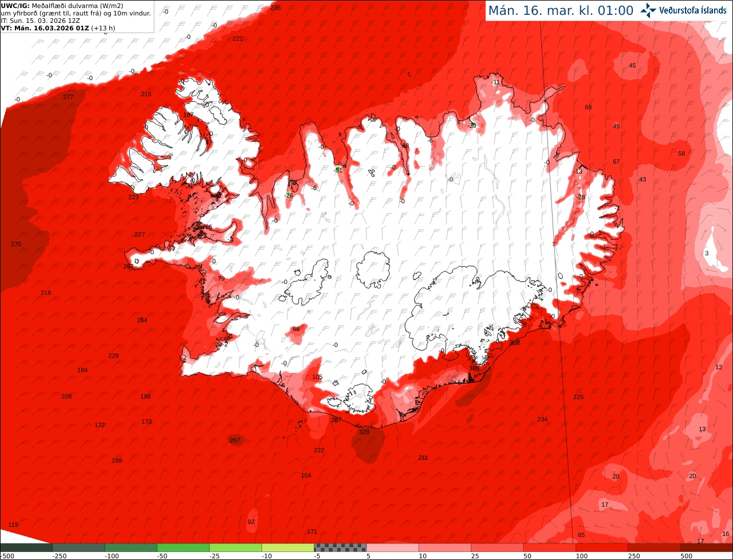This screenshot has height=560, width=733.
Task: Click the map value 257 in the dark patch
Action: [235, 440]
